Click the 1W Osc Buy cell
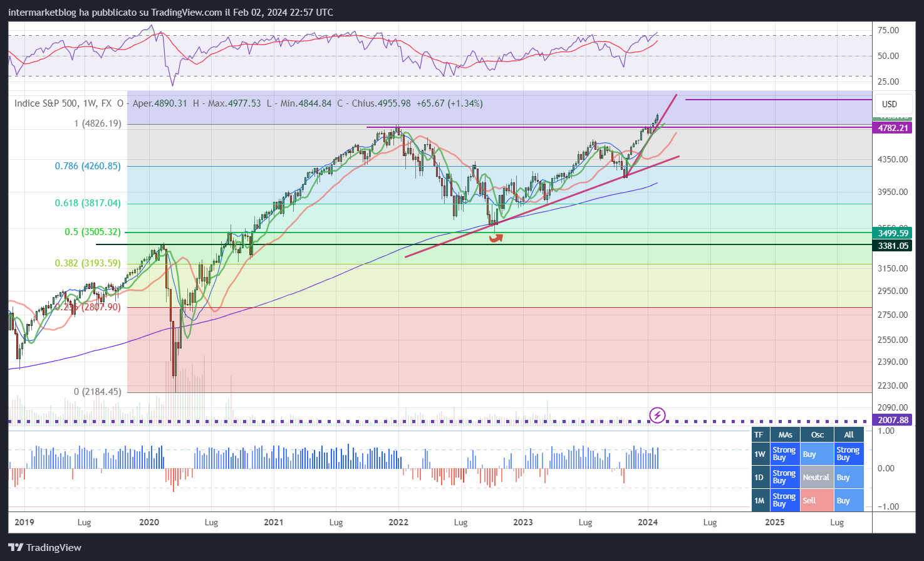Viewport: 924px width, 561px height. click(x=818, y=454)
